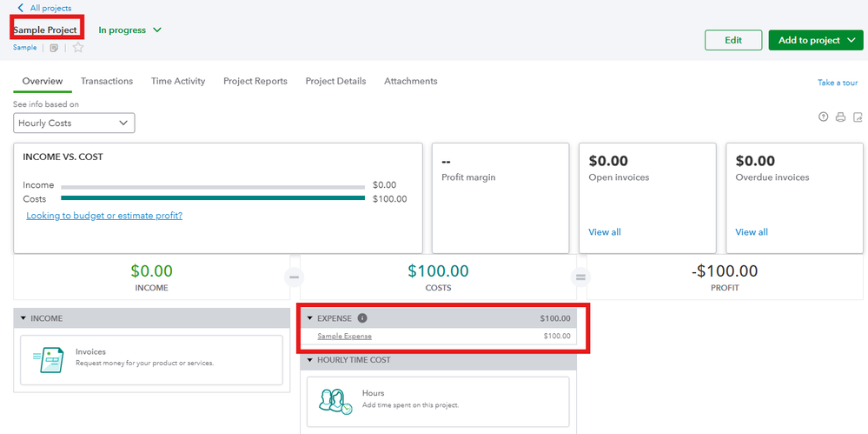The height and width of the screenshot is (434, 868).
Task: Click the help question mark icon
Action: click(823, 117)
